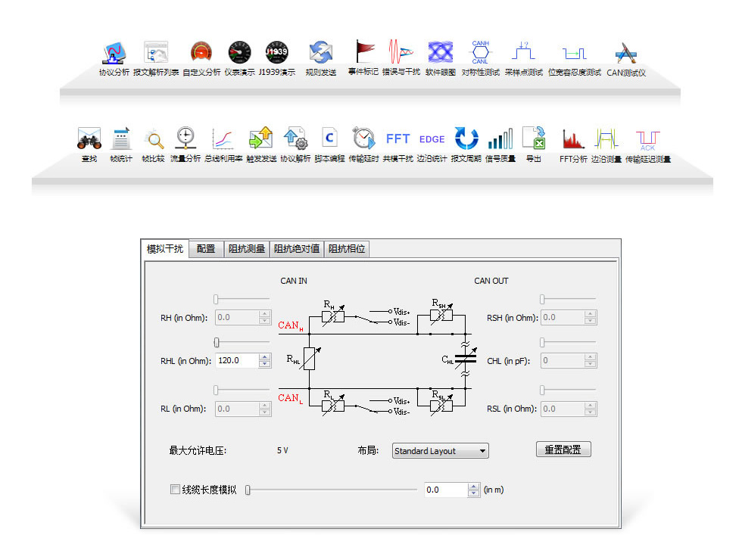Click the RHL resistance slider handle
Image resolution: width=742 pixels, height=560 pixels.
[217, 342]
